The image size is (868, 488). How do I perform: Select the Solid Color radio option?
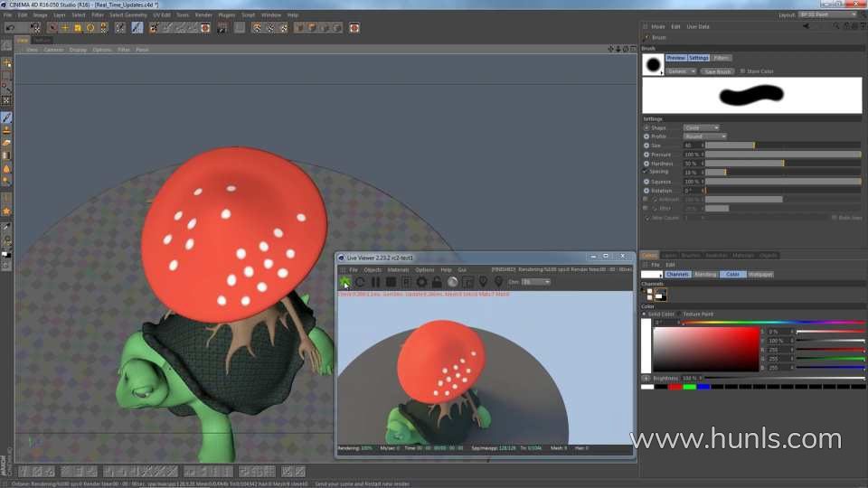[x=645, y=314]
